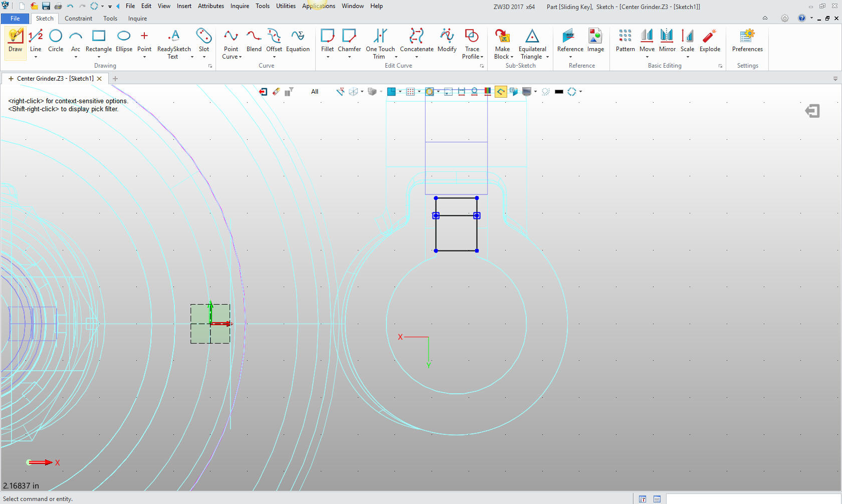The height and width of the screenshot is (504, 842).
Task: Expand the Make Block dropdown
Action: tap(512, 57)
